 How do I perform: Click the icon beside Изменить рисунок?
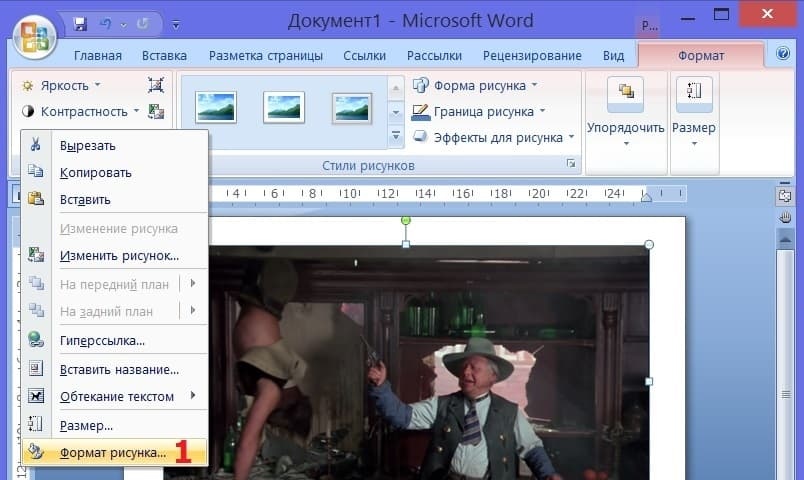click(35, 254)
